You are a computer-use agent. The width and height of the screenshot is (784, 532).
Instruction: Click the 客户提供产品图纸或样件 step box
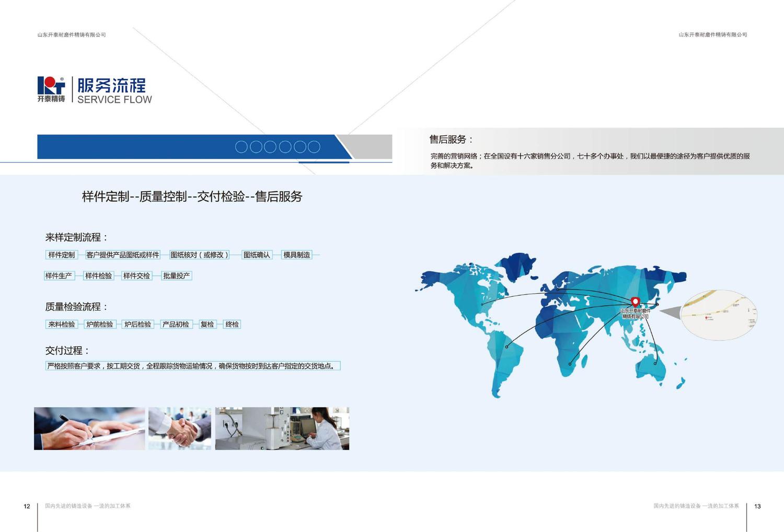(x=123, y=255)
